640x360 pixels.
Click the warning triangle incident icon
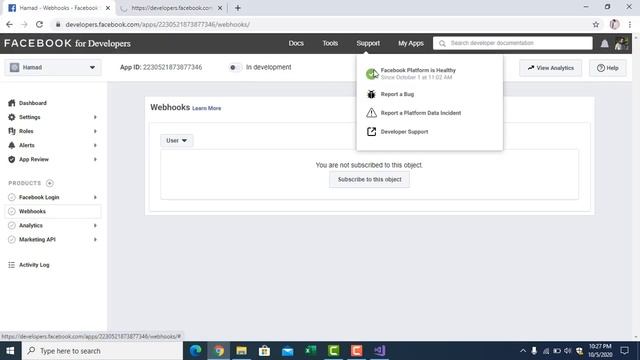371,113
